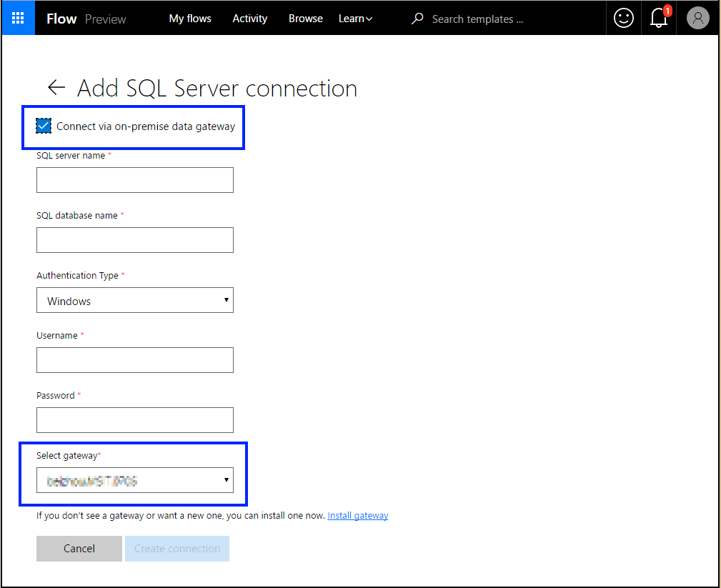Click into the SQL database name field
This screenshot has width=721, height=588.
135,240
